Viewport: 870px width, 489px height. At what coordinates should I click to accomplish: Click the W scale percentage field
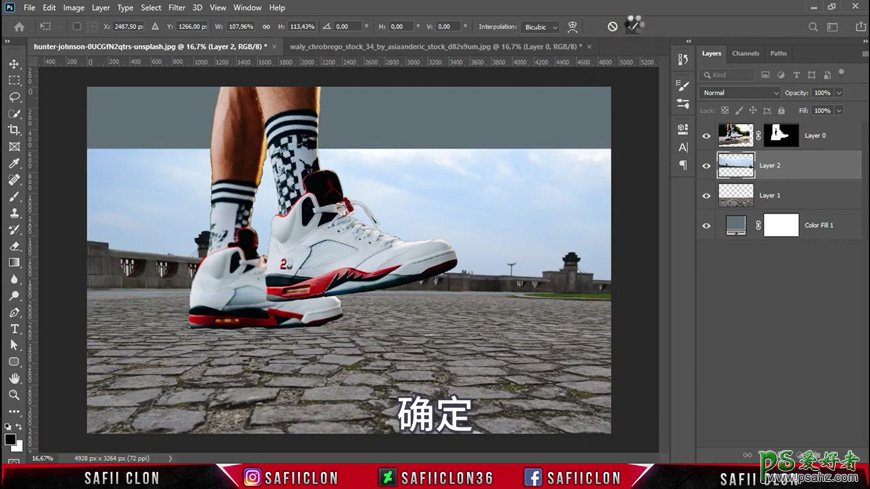241,27
